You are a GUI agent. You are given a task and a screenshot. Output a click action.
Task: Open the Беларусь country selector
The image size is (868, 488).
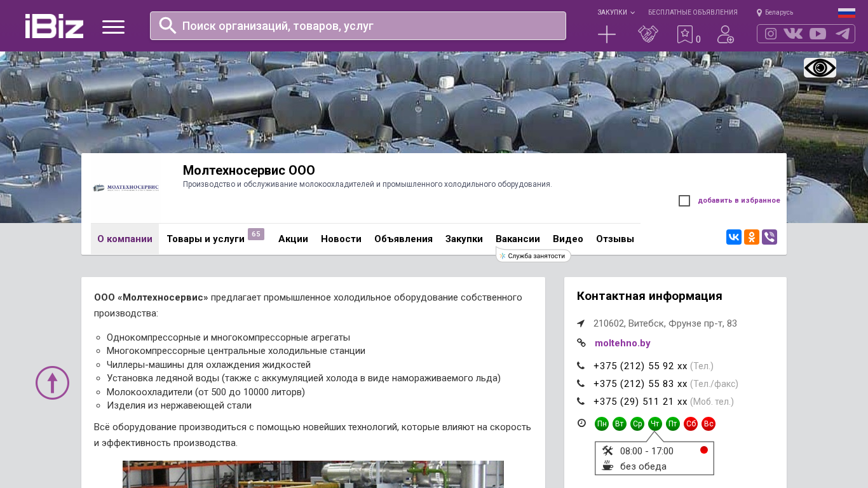[x=775, y=13]
